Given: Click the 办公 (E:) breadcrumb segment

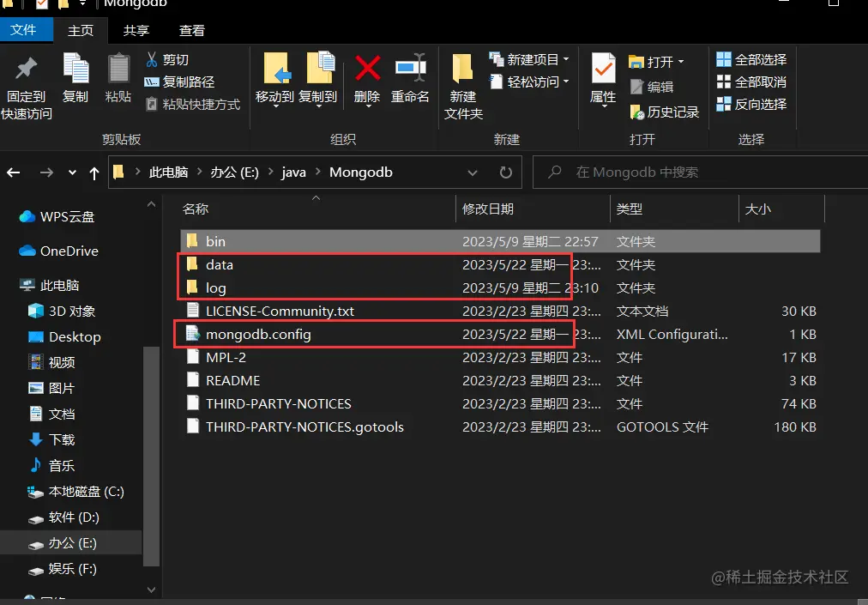Looking at the screenshot, I should point(235,172).
